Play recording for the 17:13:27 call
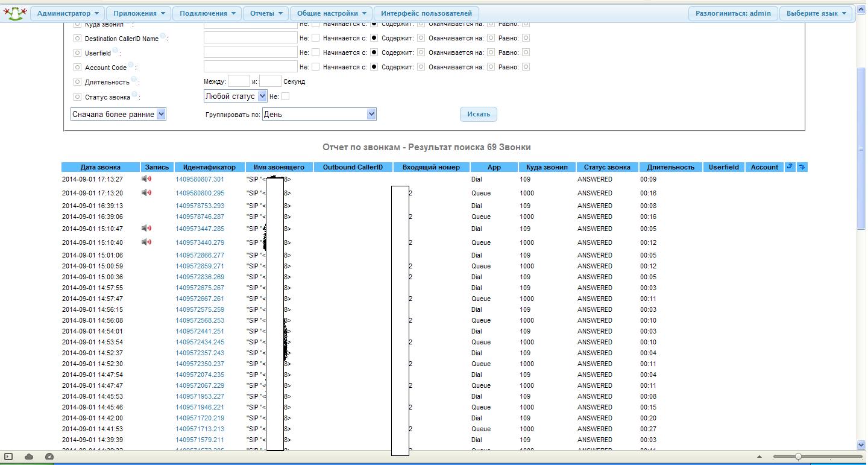 pos(146,179)
